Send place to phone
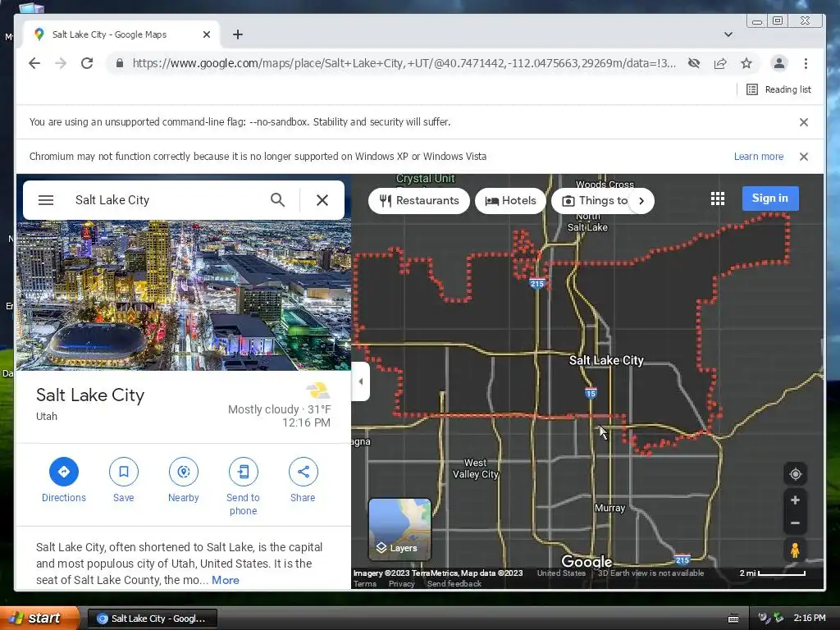This screenshot has height=630, width=840. (243, 486)
